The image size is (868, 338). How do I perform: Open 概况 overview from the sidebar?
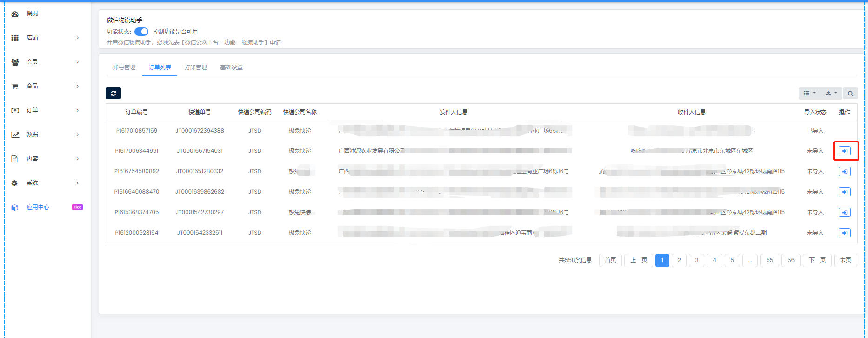[x=32, y=14]
